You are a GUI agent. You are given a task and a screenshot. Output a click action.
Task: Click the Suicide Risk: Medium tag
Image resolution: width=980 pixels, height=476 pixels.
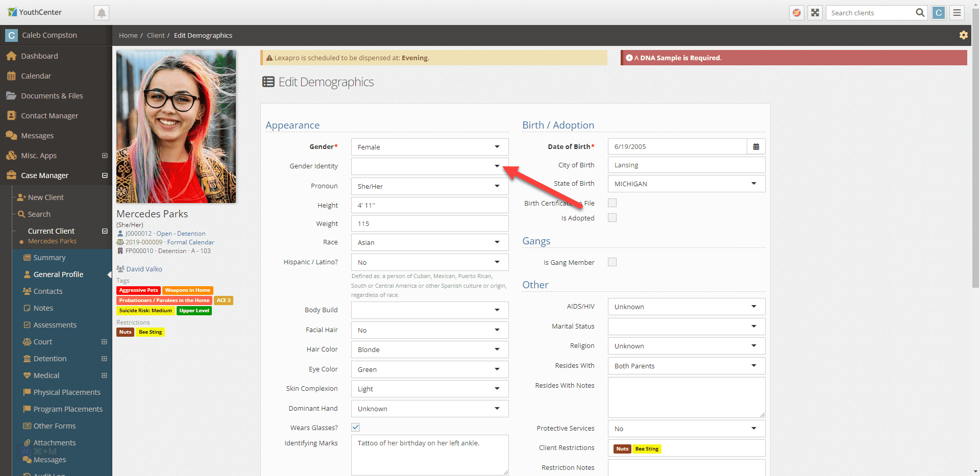(145, 311)
